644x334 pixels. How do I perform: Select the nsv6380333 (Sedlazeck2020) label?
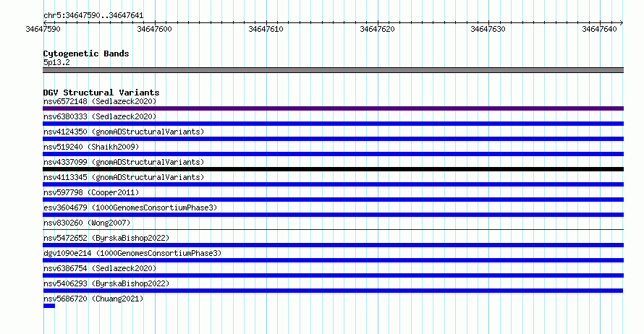100,116
